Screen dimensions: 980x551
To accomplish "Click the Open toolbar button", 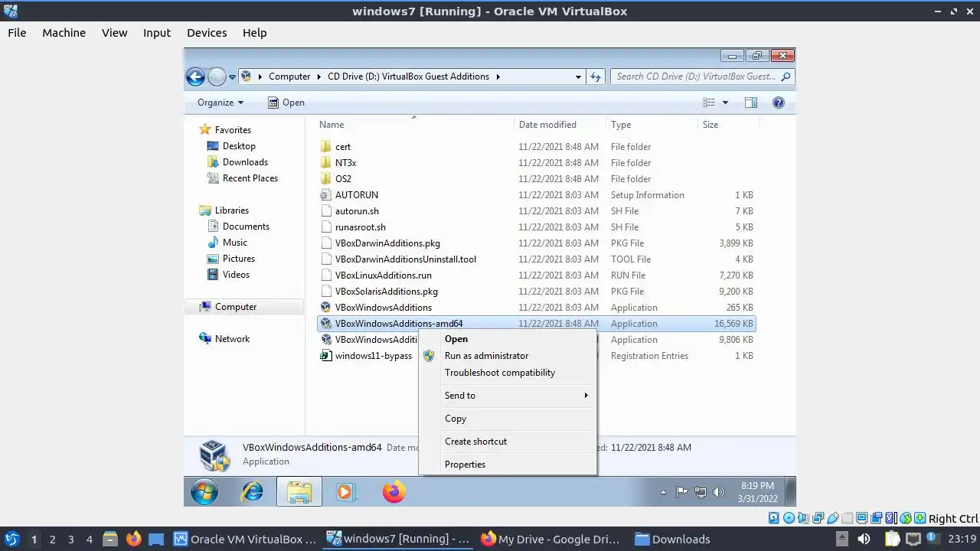I will click(286, 103).
